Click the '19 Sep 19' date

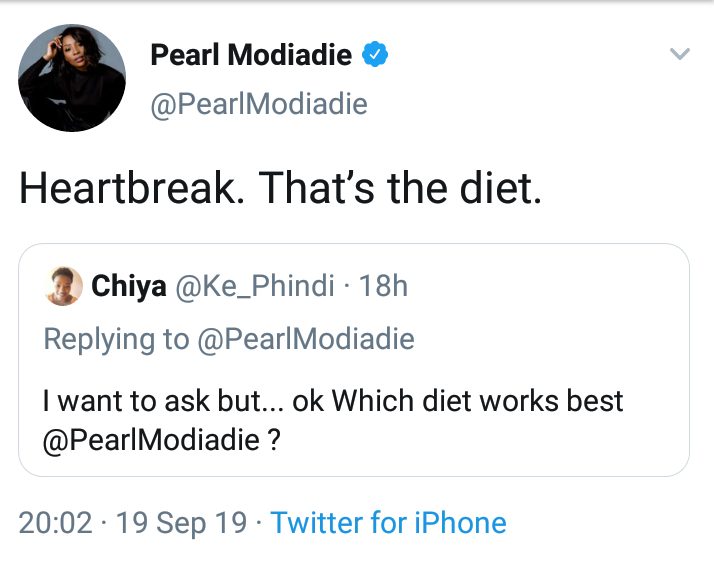(181, 523)
